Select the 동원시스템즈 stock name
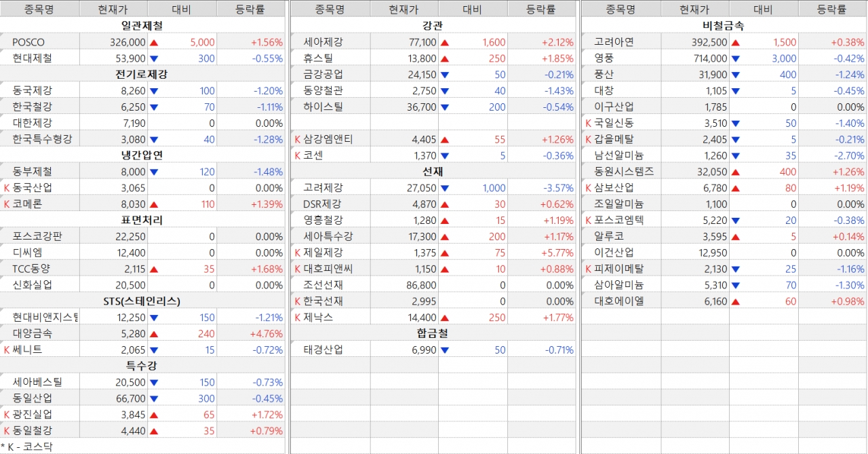 (624, 172)
